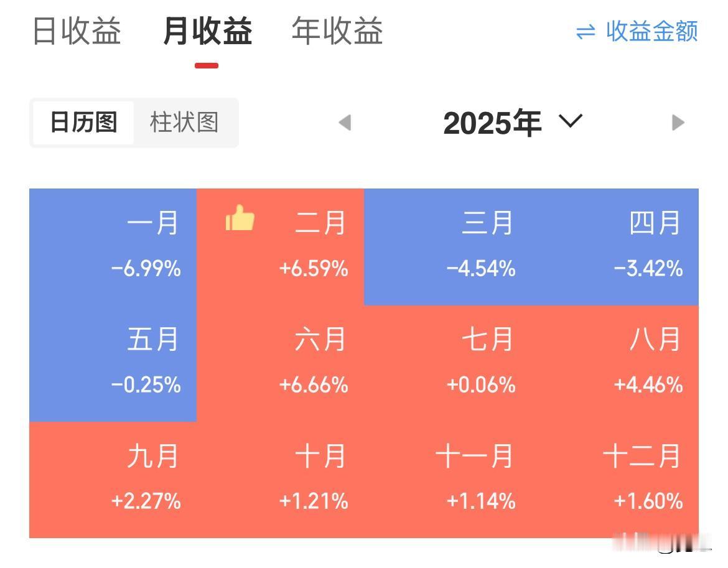Tap the 八月 +4.46% cell

(615, 363)
